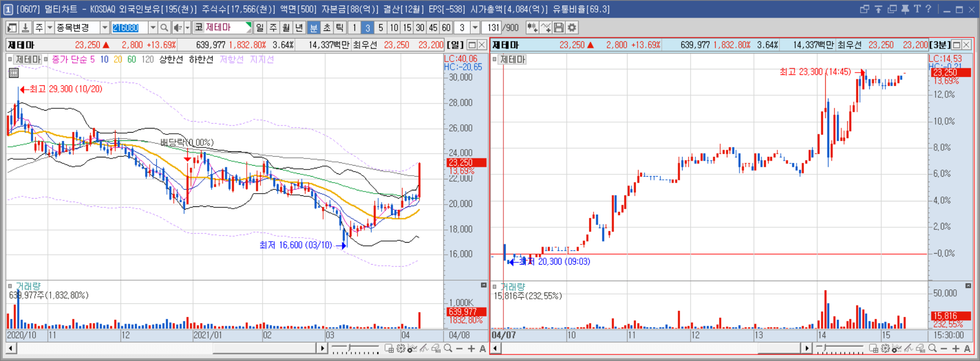Click the 저항선 resistance line label

[232, 59]
